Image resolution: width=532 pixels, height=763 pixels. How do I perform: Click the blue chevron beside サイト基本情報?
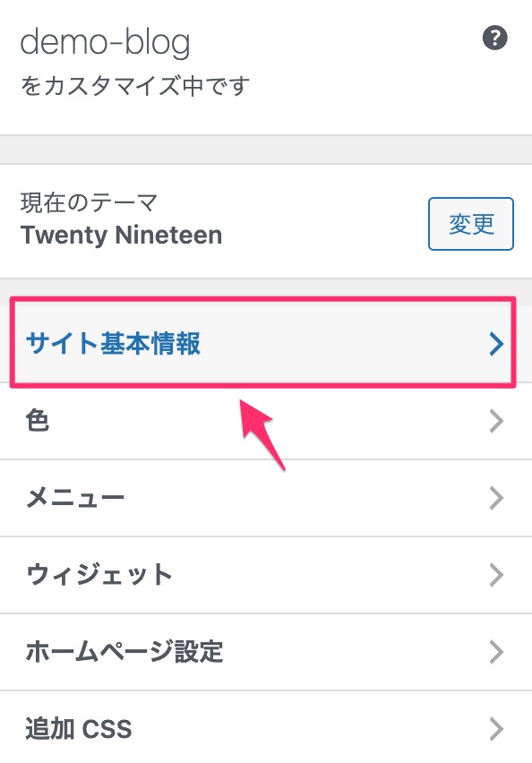click(x=496, y=344)
